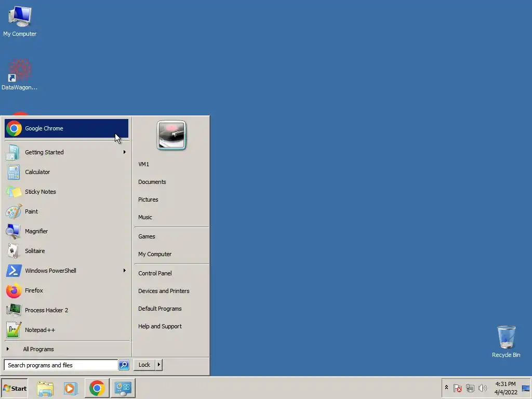Open the Music library link
This screenshot has width=532, height=399.
coord(145,217)
